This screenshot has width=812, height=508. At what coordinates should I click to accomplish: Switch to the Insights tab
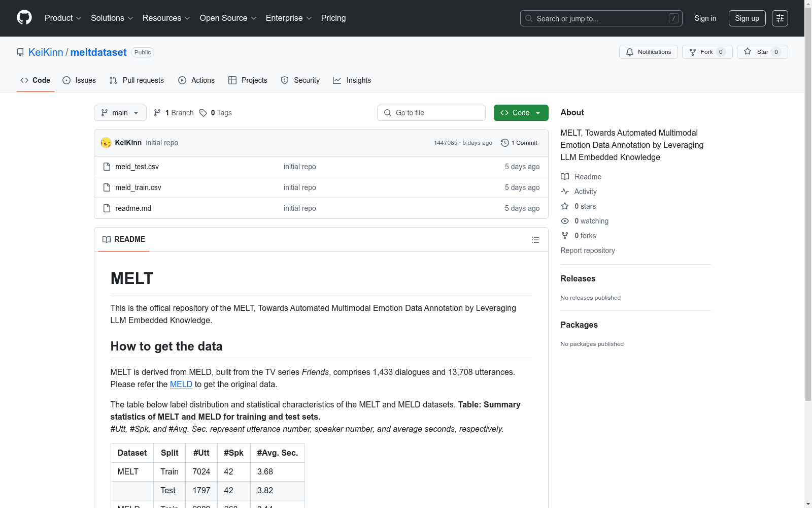[352, 80]
